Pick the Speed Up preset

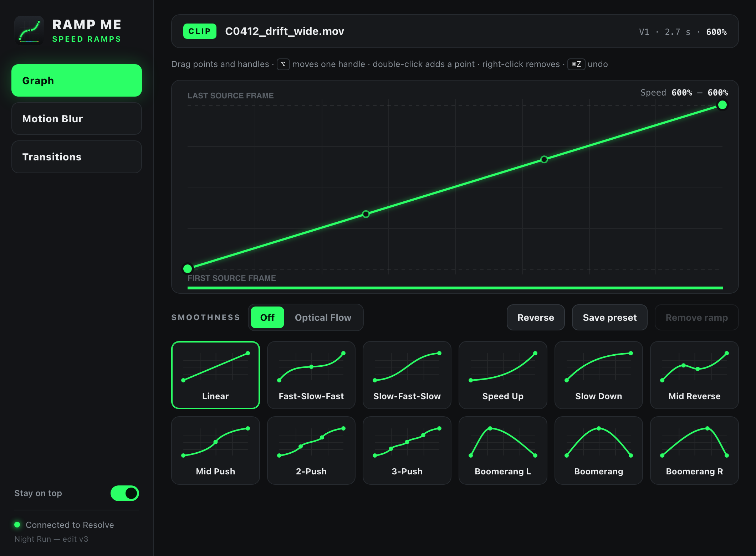click(503, 375)
